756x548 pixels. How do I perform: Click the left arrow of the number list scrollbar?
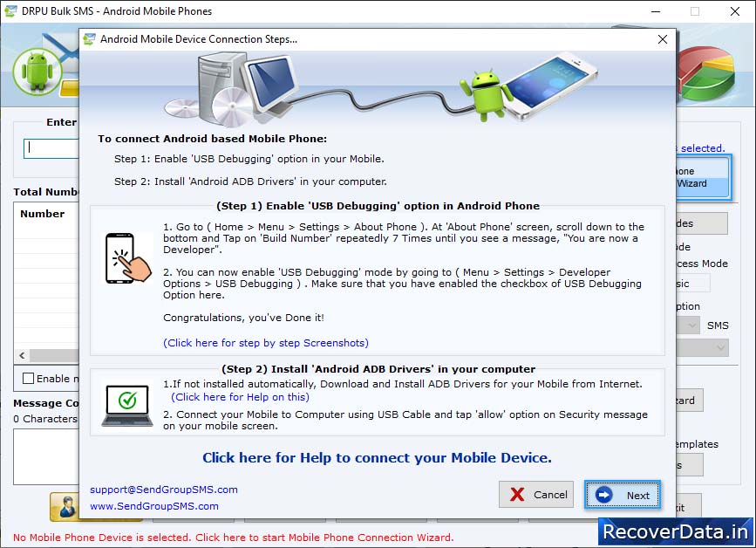click(x=22, y=355)
